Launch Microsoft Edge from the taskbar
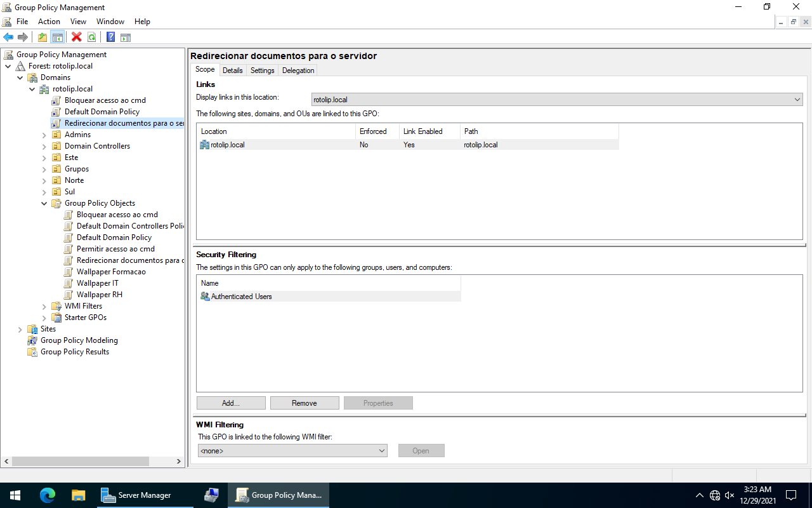This screenshot has width=812, height=508. click(x=48, y=495)
